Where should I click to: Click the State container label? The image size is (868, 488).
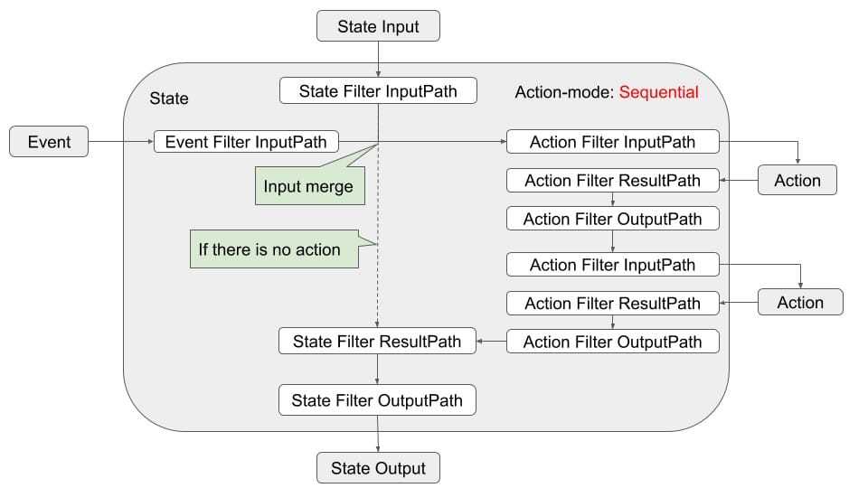click(169, 99)
